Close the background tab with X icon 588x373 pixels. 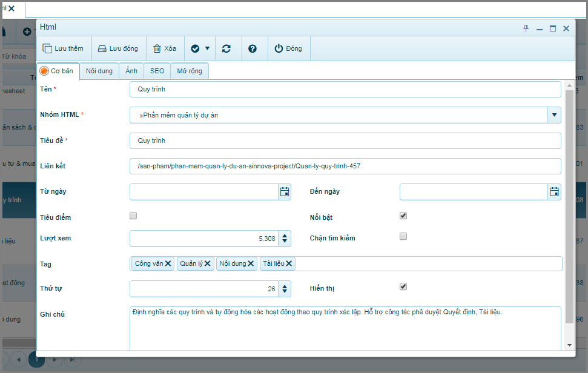pyautogui.click(x=12, y=8)
